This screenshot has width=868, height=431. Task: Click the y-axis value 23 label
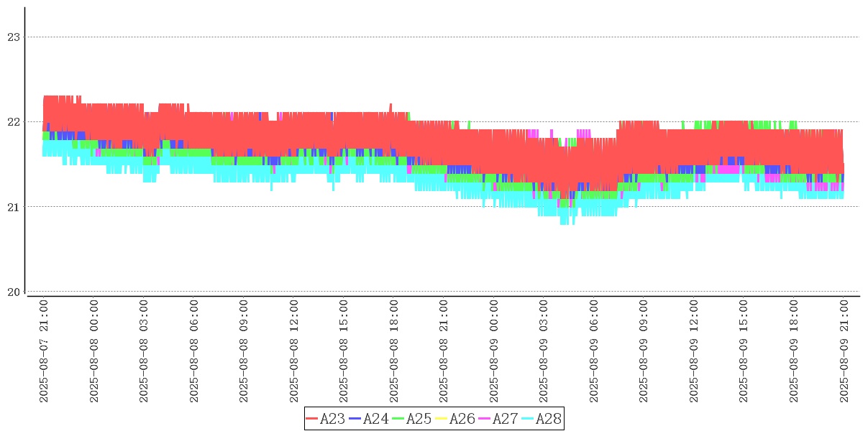point(13,37)
